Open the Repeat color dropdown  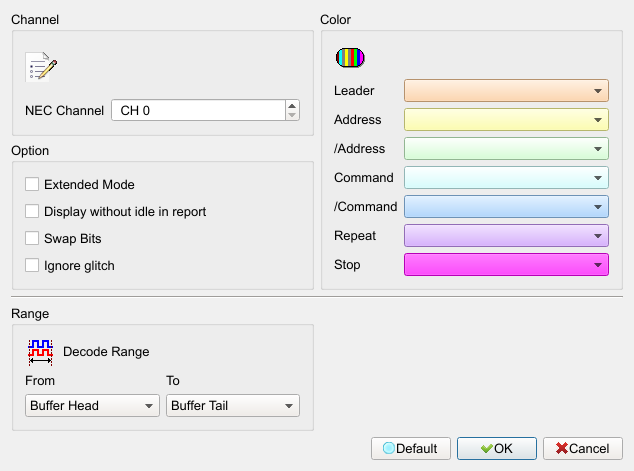click(506, 236)
